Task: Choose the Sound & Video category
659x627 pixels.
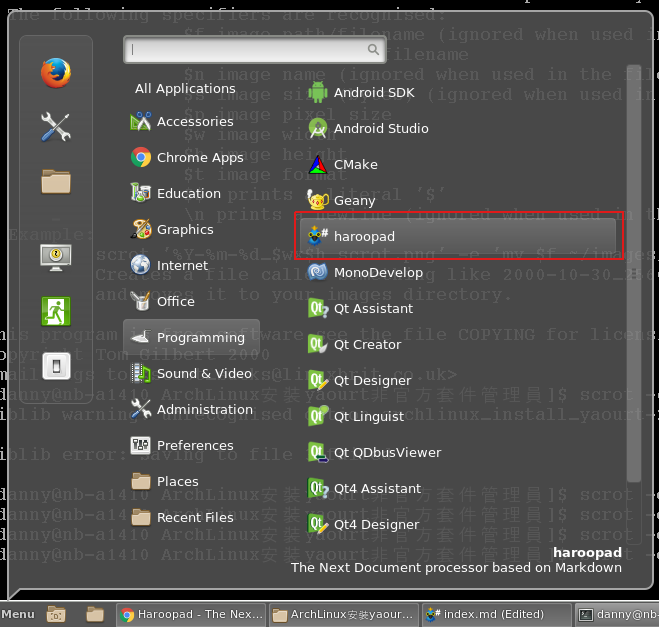Action: (x=204, y=373)
